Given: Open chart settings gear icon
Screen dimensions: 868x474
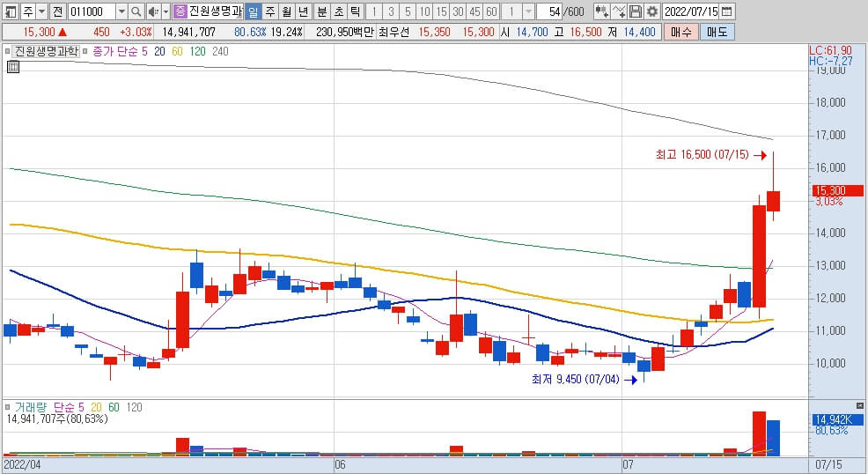Looking at the screenshot, I should 652,11.
